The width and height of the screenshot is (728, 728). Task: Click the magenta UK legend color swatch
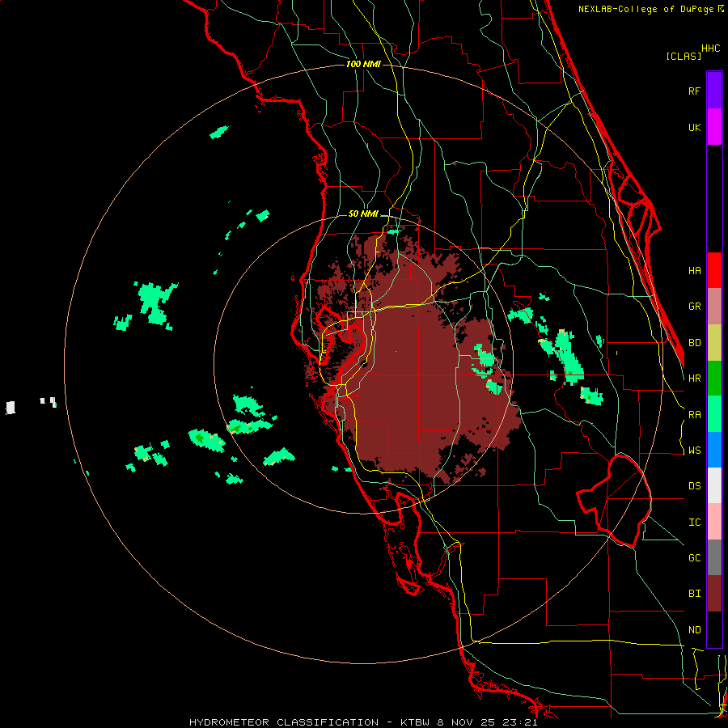click(714, 127)
